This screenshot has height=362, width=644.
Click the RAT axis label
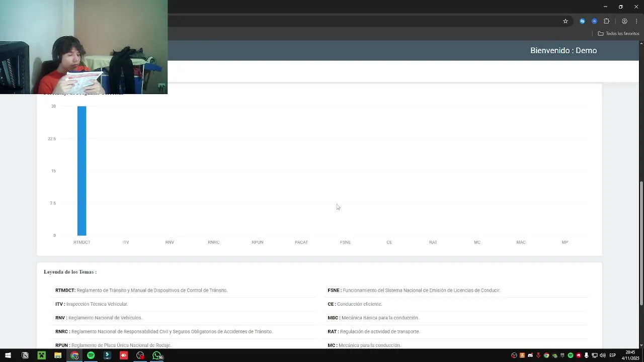click(x=433, y=242)
